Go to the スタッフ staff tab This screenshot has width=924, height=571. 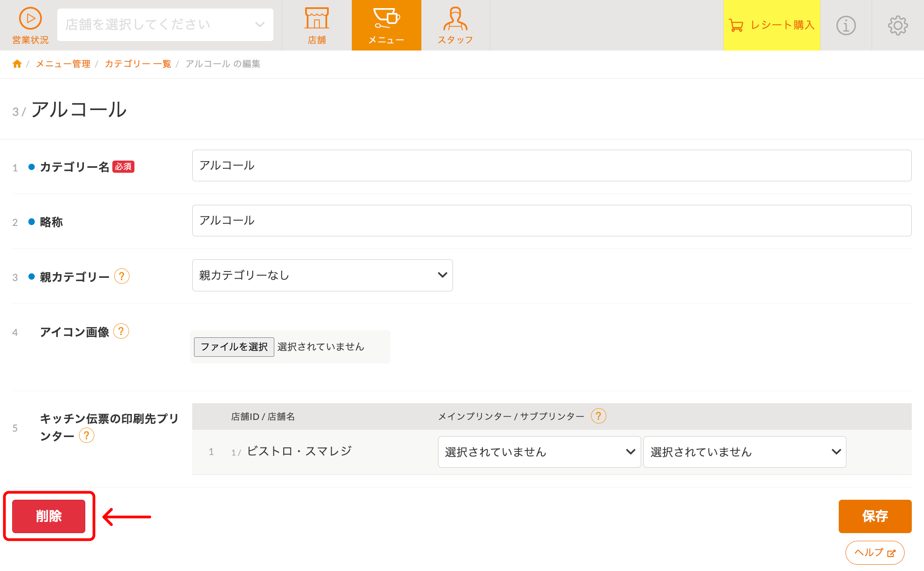(x=455, y=25)
